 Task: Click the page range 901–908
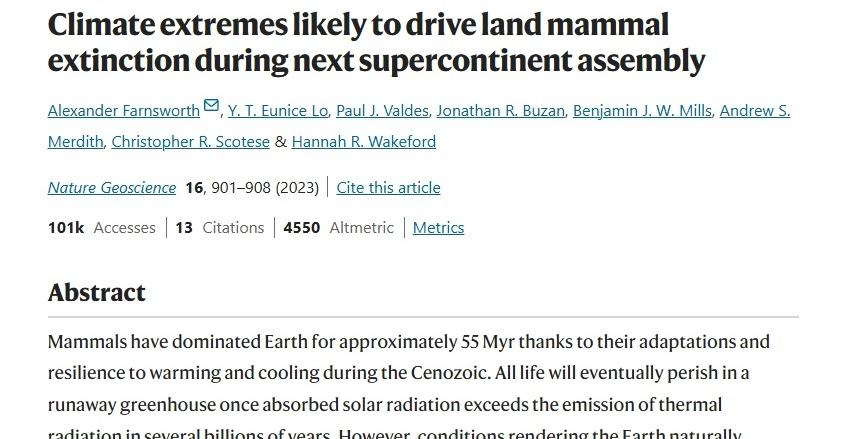coord(238,188)
